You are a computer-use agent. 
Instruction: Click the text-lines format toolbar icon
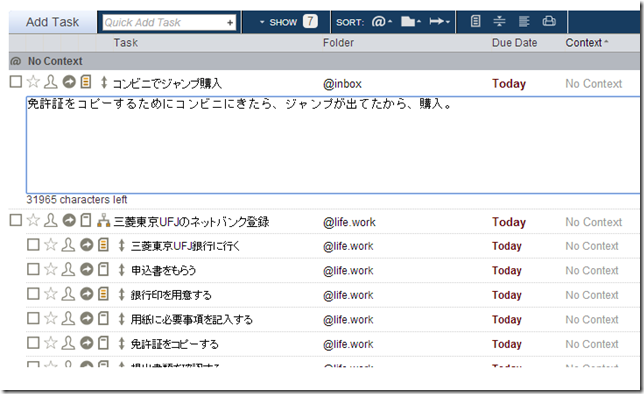point(524,21)
